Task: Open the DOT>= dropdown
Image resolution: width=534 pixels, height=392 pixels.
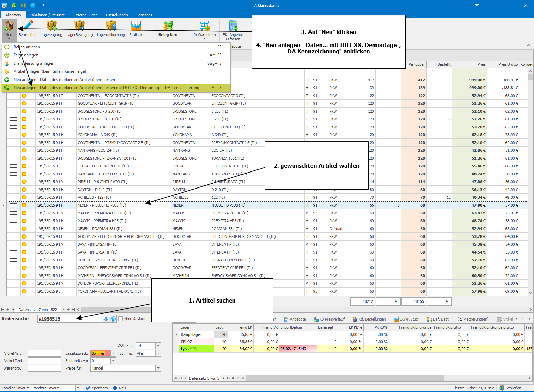Action: click(158, 346)
